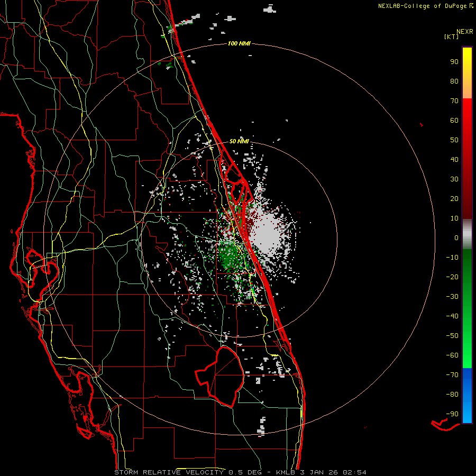The image size is (476, 476).
Task: Click the -20 scale value
Action: tap(452, 277)
